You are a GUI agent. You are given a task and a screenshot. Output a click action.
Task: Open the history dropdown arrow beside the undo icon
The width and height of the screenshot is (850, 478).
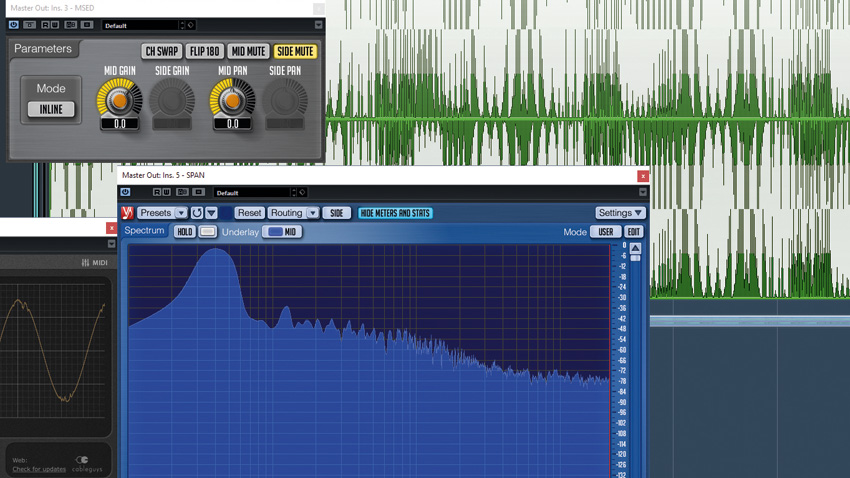pos(211,213)
